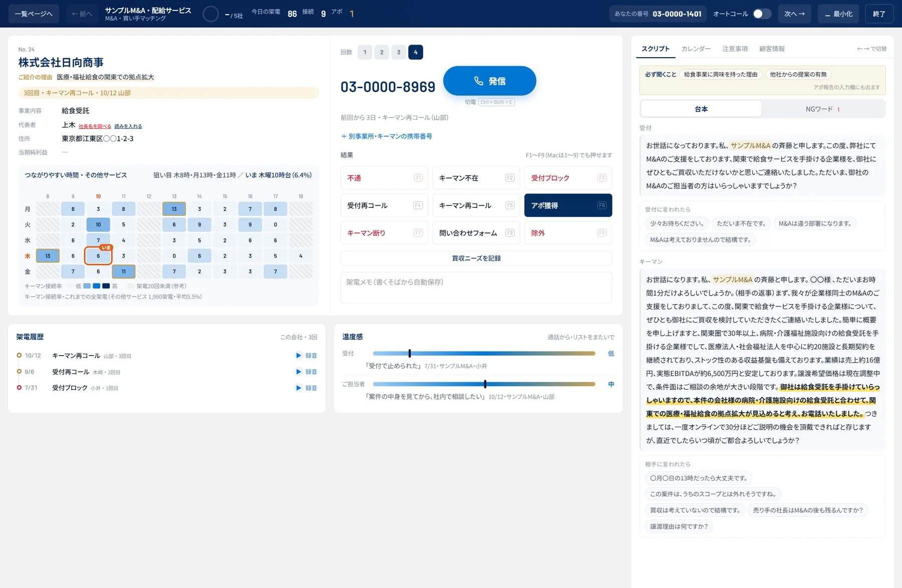The height and width of the screenshot is (588, 902).
Task: Adjust the 受付 temperature slider
Action: pos(484,354)
